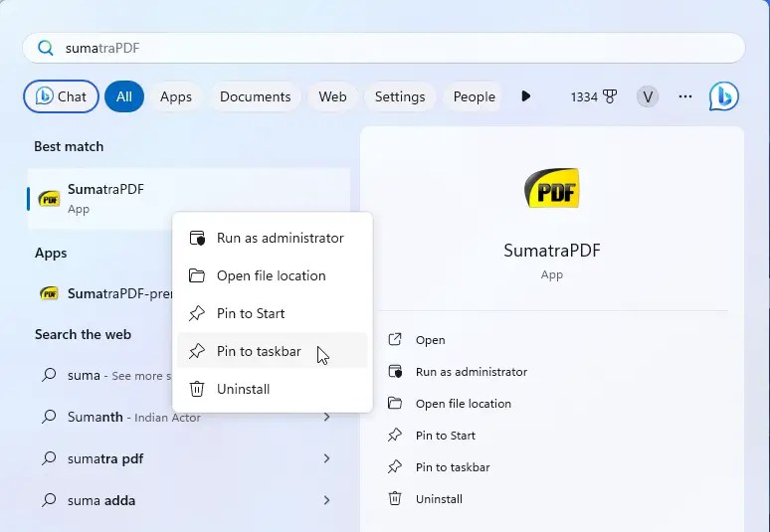Screen dimensions: 770x532
Task: Choose Pin to taskbar in context menu
Action: tap(273, 351)
